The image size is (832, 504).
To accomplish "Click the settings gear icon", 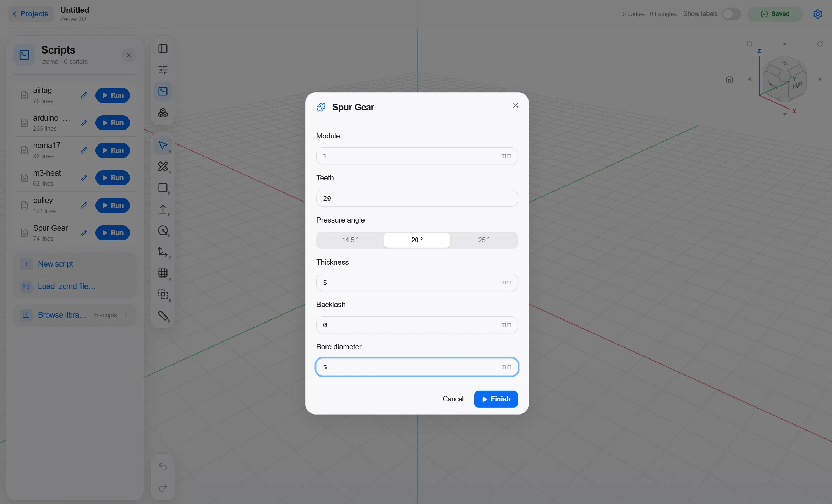I will [x=818, y=14].
